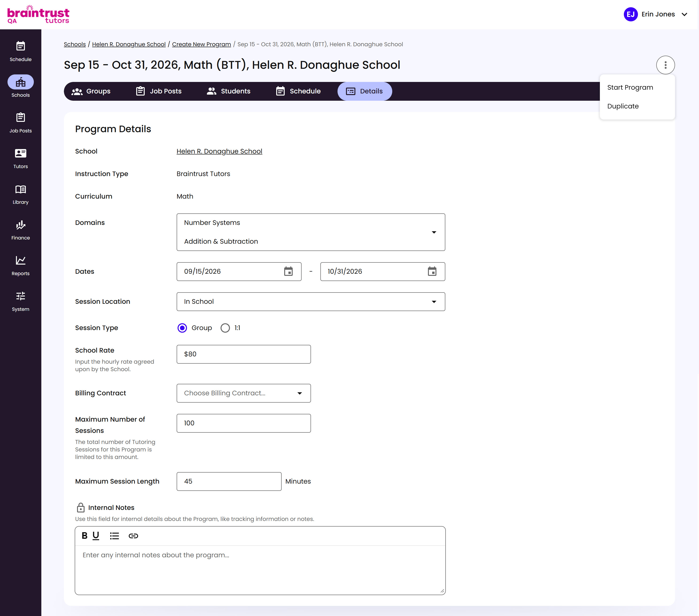Click the Schools breadcrumb link
699x616 pixels.
point(74,44)
